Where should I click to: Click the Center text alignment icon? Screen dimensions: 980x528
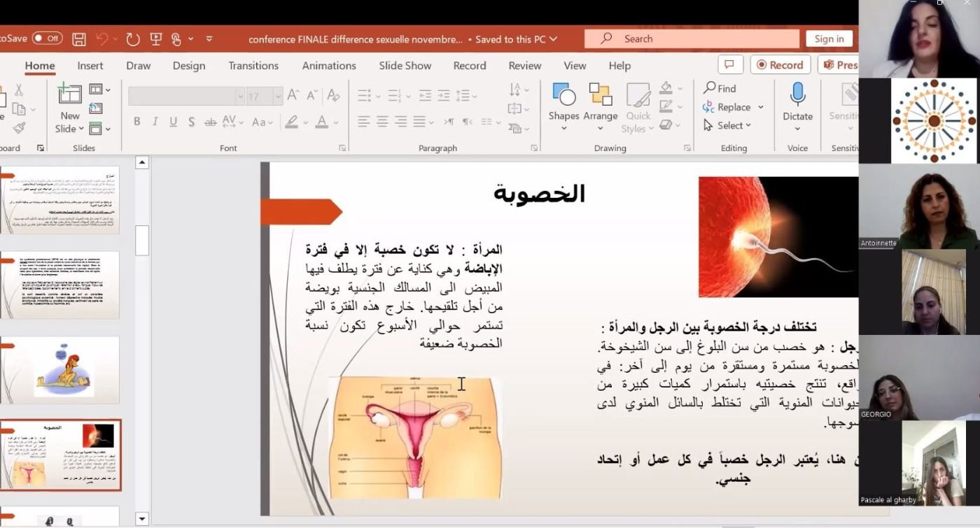(382, 122)
